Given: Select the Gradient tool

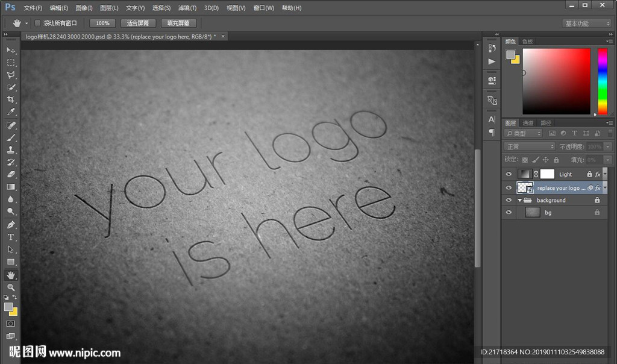Looking at the screenshot, I should pyautogui.click(x=11, y=187).
